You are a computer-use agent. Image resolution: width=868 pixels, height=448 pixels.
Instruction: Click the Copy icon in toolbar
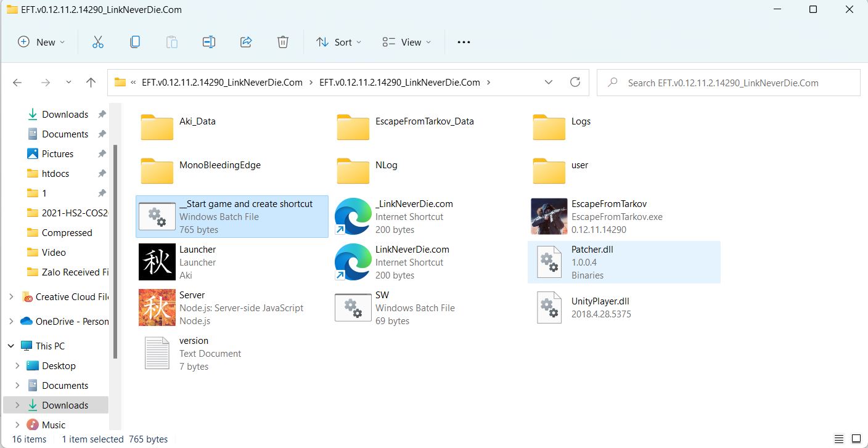tap(134, 42)
